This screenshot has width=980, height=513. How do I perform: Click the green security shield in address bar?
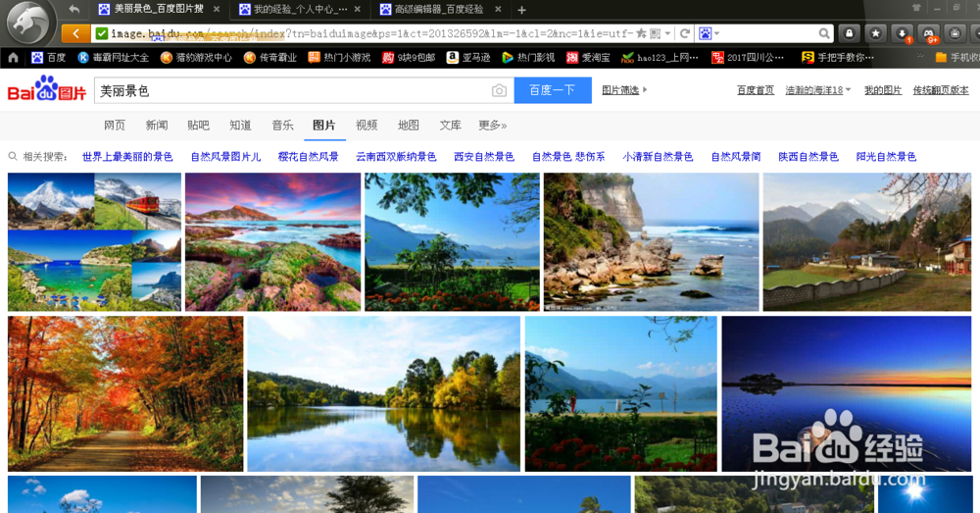tap(101, 33)
